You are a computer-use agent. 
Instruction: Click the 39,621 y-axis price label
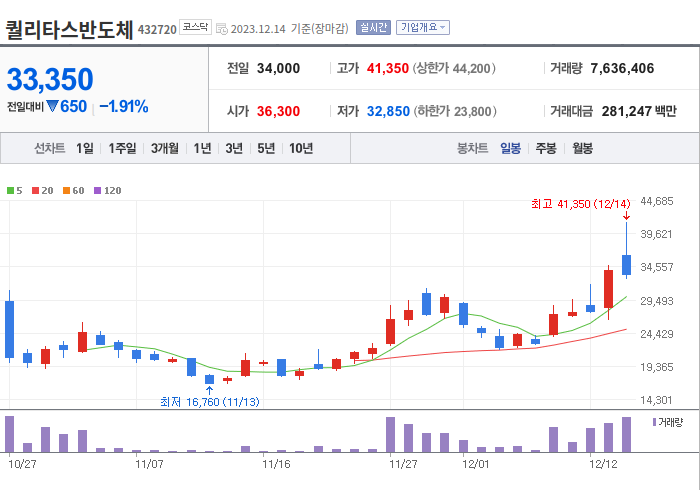656,234
